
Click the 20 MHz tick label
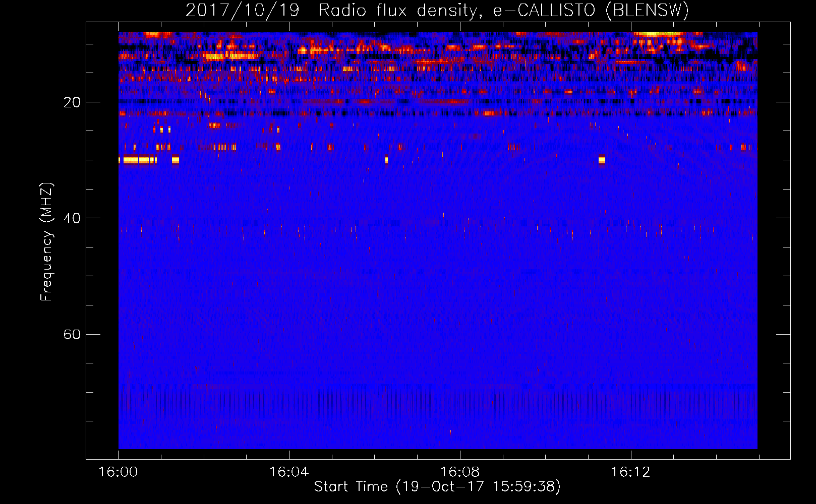point(72,102)
